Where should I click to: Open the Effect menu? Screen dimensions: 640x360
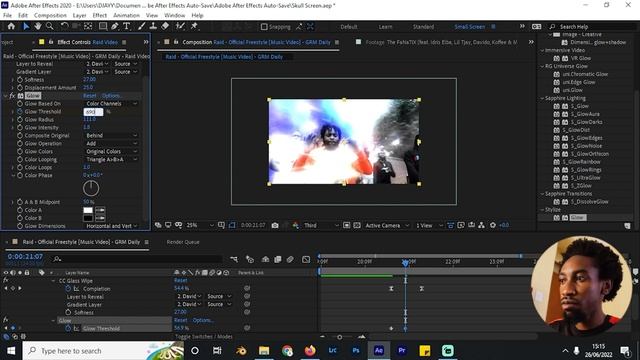click(100, 15)
